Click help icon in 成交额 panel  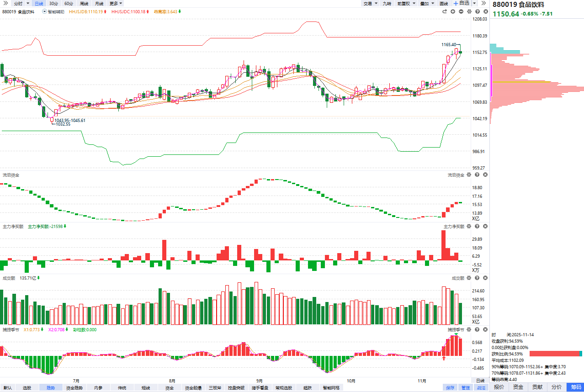pos(477,278)
